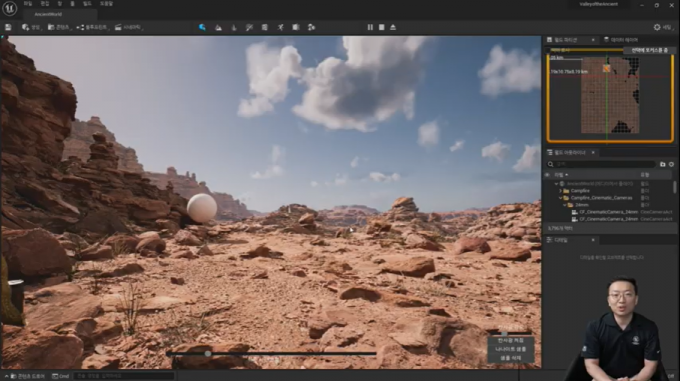This screenshot has width=680, height=381.
Task: Click the slider handle at the viewport bottom
Action: [x=208, y=354]
